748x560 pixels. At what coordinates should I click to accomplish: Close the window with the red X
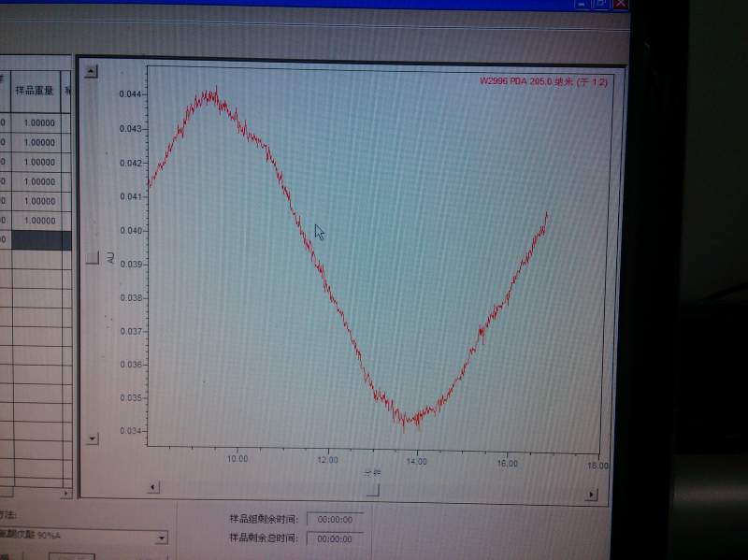[620, 4]
